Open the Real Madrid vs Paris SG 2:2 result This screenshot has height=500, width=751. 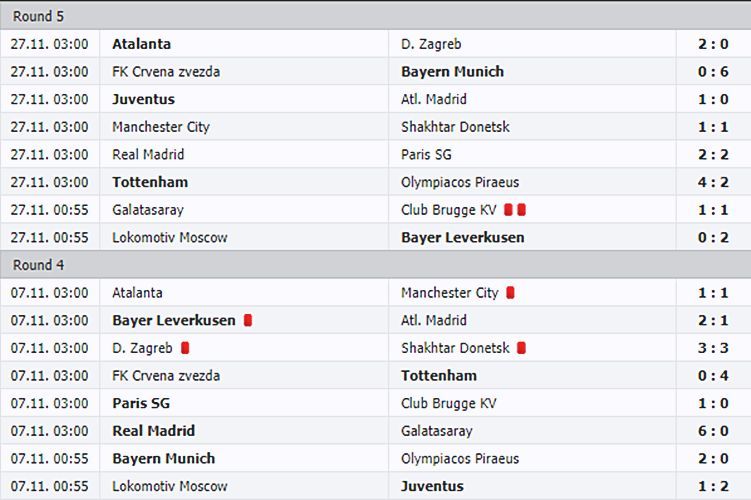click(713, 155)
